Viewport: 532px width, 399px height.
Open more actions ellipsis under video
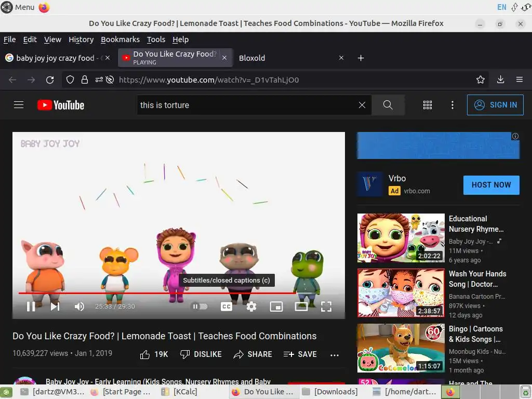tap(335, 355)
